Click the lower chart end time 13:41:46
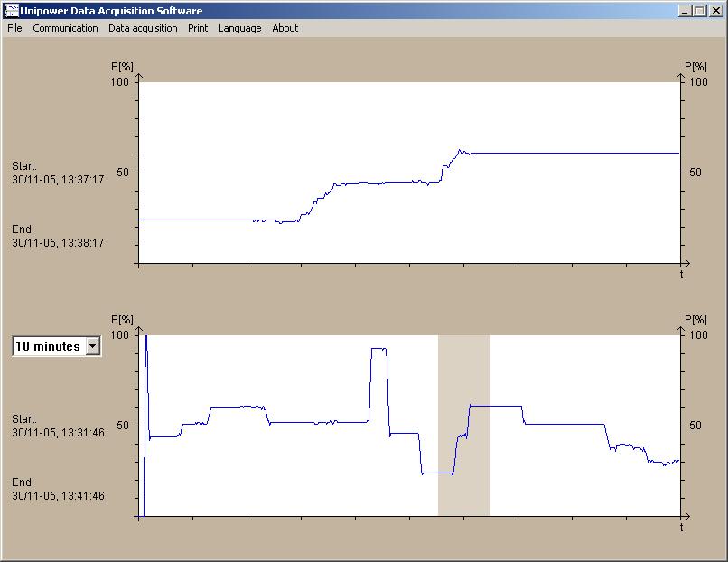The image size is (728, 562). [x=58, y=496]
